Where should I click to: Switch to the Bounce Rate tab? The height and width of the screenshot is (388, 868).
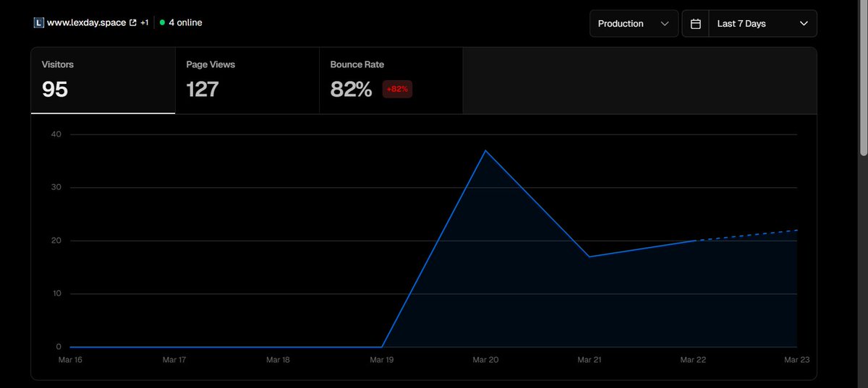tap(391, 80)
